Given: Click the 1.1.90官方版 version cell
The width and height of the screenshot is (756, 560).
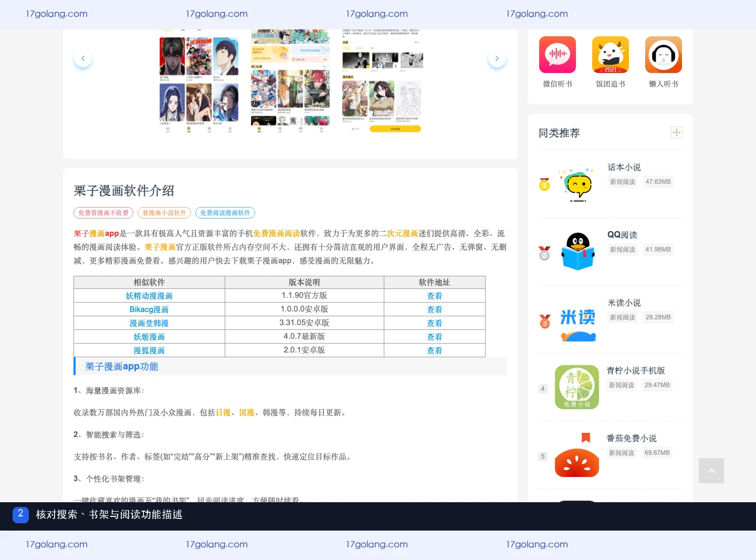Looking at the screenshot, I should [304, 296].
